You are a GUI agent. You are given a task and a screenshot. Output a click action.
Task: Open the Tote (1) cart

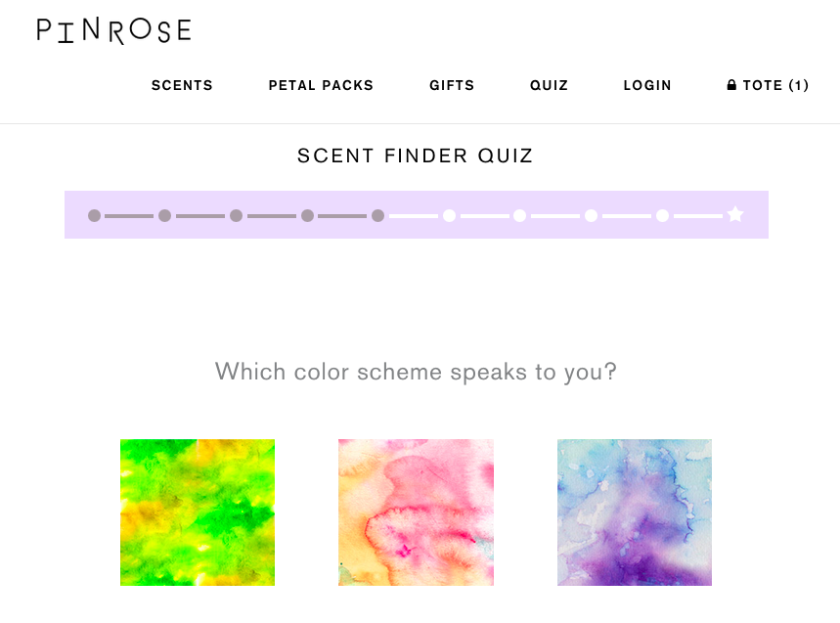pos(768,85)
